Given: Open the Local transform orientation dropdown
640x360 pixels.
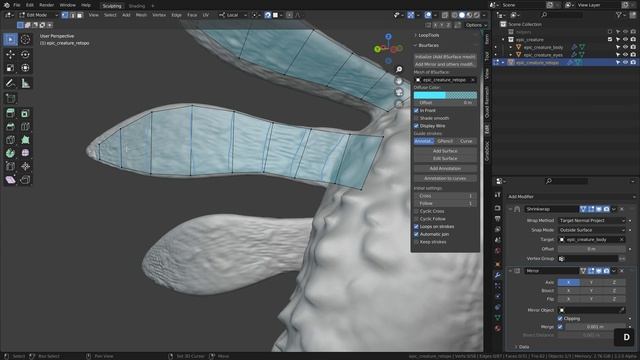Looking at the screenshot, I should pyautogui.click(x=233, y=15).
